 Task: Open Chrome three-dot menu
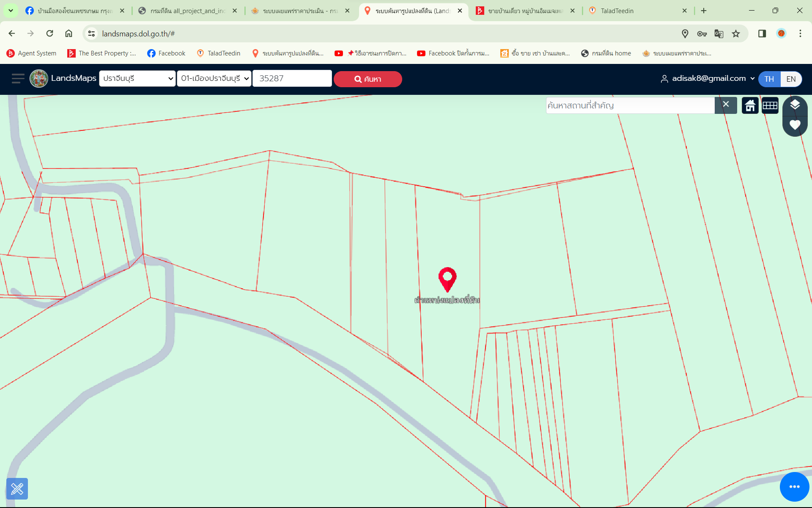pos(800,33)
